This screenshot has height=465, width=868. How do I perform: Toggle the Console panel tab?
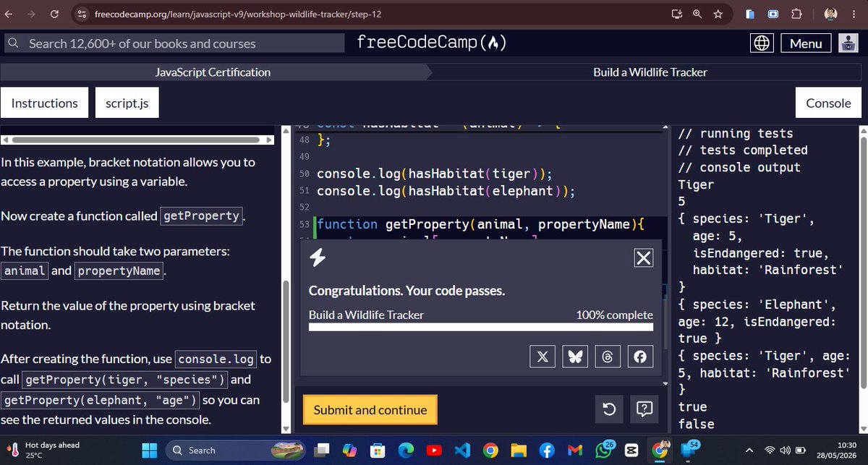click(x=829, y=103)
